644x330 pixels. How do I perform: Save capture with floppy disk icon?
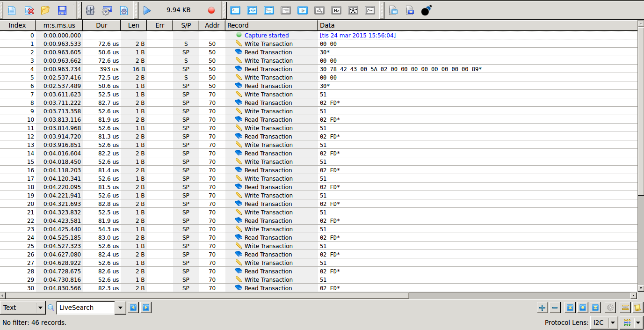[62, 10]
